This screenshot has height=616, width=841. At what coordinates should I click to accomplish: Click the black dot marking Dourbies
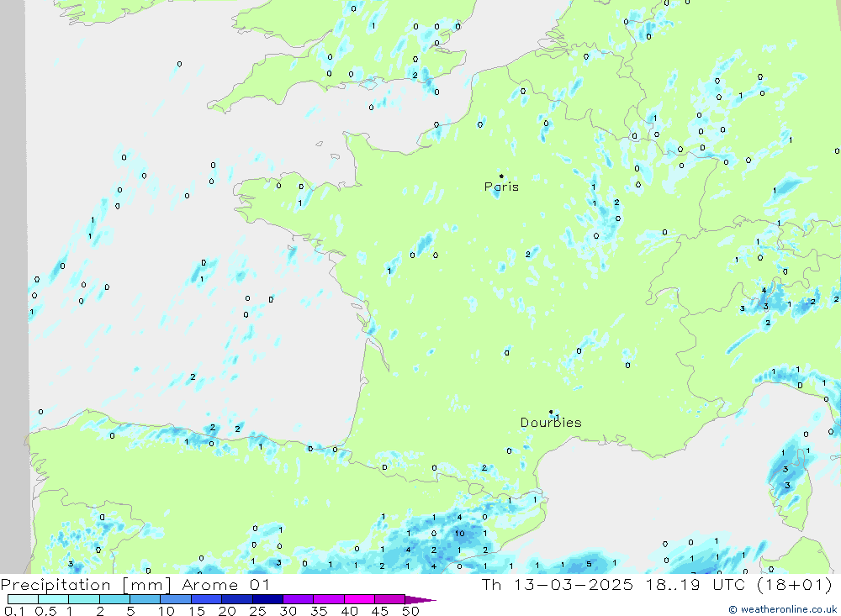click(551, 412)
